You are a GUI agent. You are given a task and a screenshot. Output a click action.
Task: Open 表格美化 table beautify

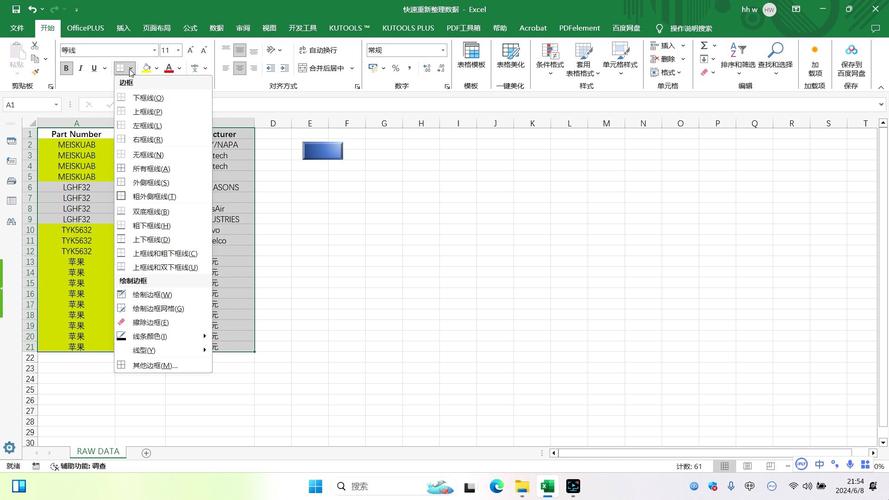511,56
